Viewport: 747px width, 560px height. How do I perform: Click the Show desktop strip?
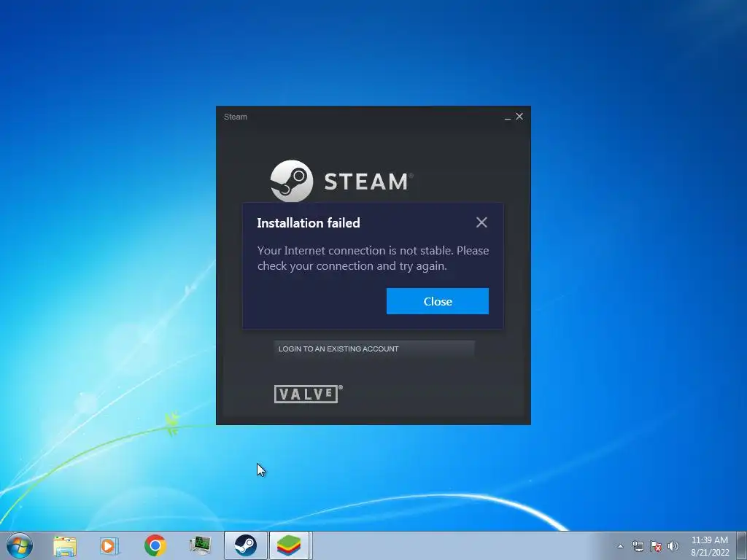741,545
